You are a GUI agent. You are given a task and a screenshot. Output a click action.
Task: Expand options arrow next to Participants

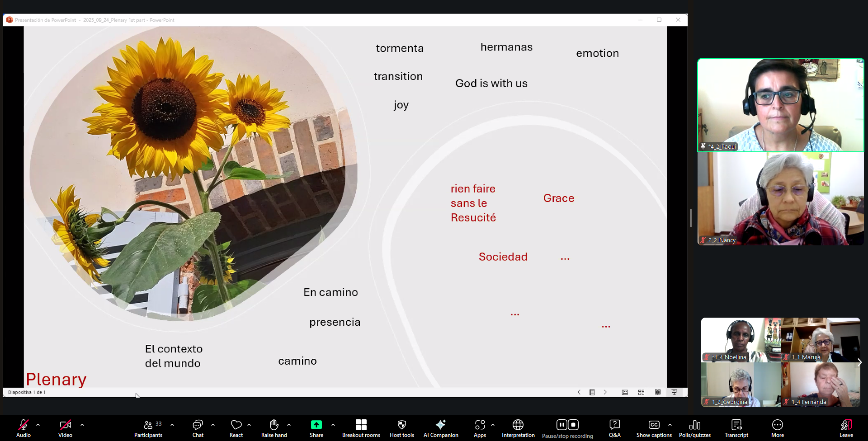point(172,425)
